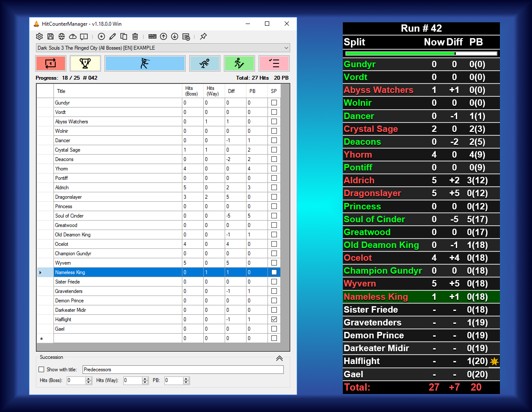Image resolution: width=532 pixels, height=412 pixels.
Task: Click the PB column header
Action: (x=257, y=91)
